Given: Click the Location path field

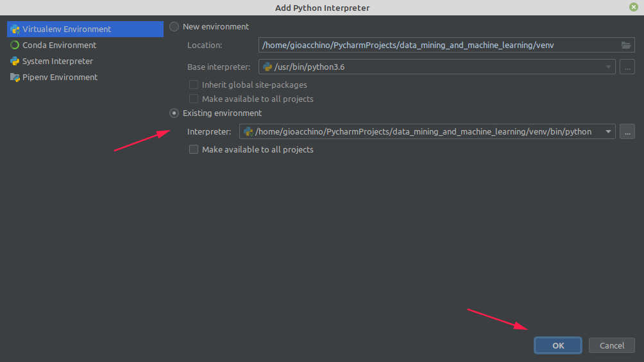Looking at the screenshot, I should pyautogui.click(x=446, y=45).
